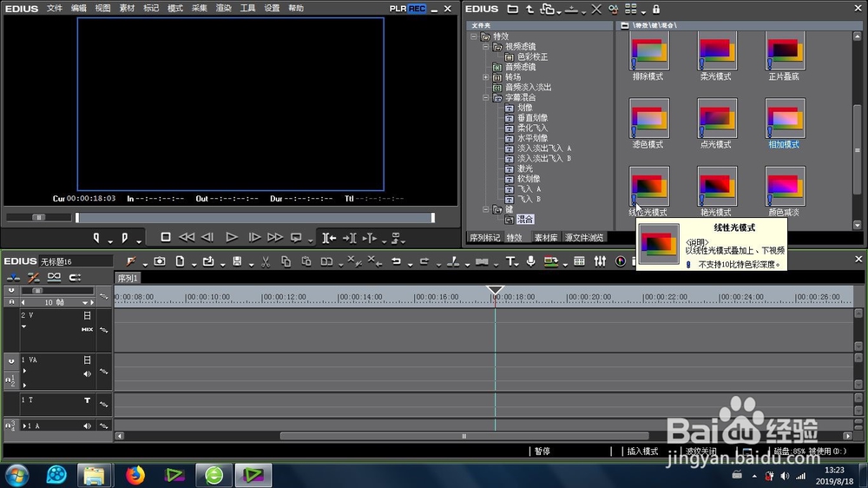The image size is (868, 488).
Task: Click the undo arrow in timeline toolbar
Action: [x=397, y=261]
